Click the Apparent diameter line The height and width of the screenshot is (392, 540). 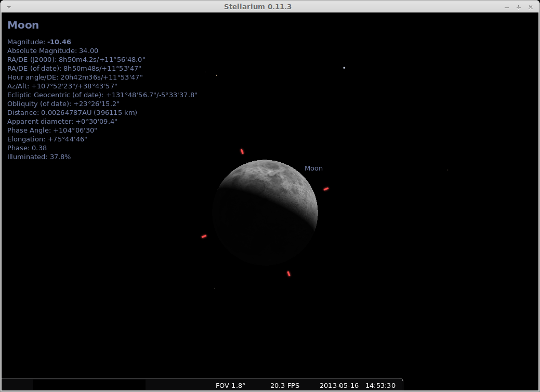62,121
